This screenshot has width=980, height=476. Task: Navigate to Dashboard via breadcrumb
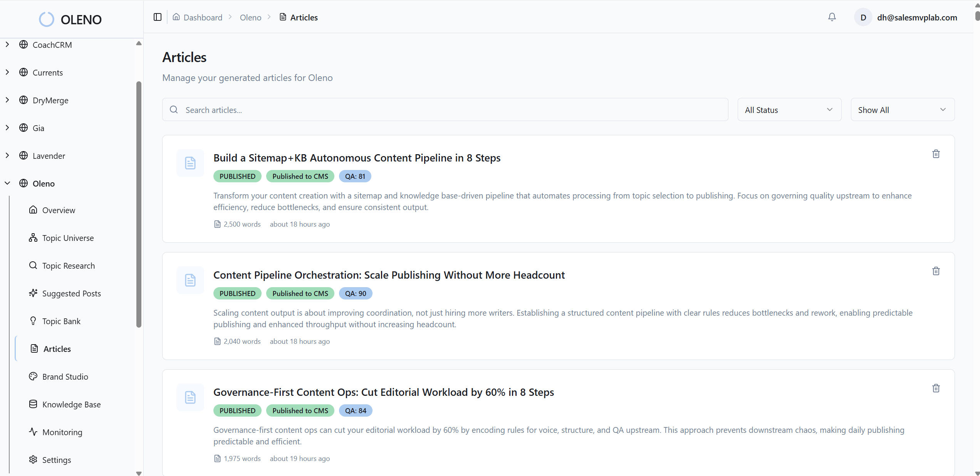[203, 17]
